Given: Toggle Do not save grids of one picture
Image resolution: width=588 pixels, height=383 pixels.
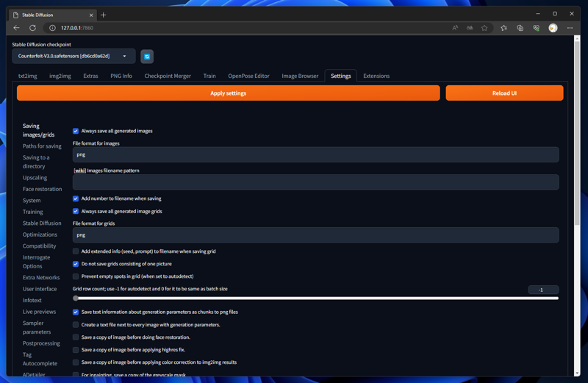Looking at the screenshot, I should [x=76, y=264].
